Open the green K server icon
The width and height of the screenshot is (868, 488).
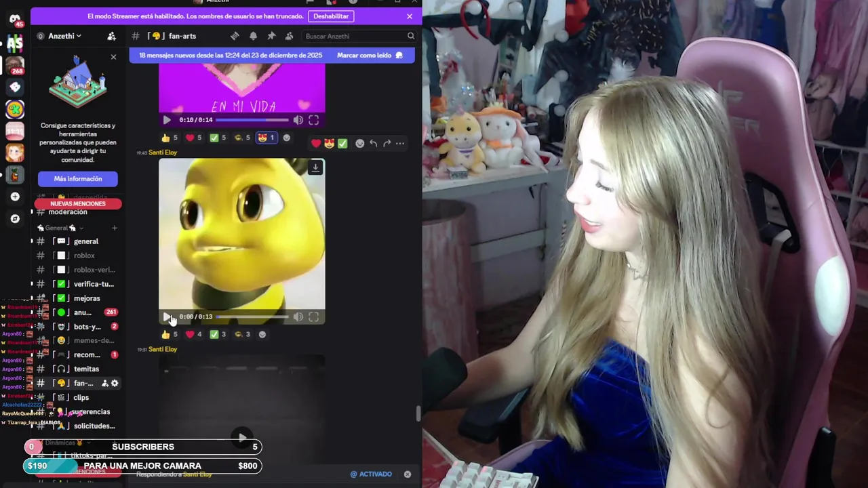(x=15, y=109)
